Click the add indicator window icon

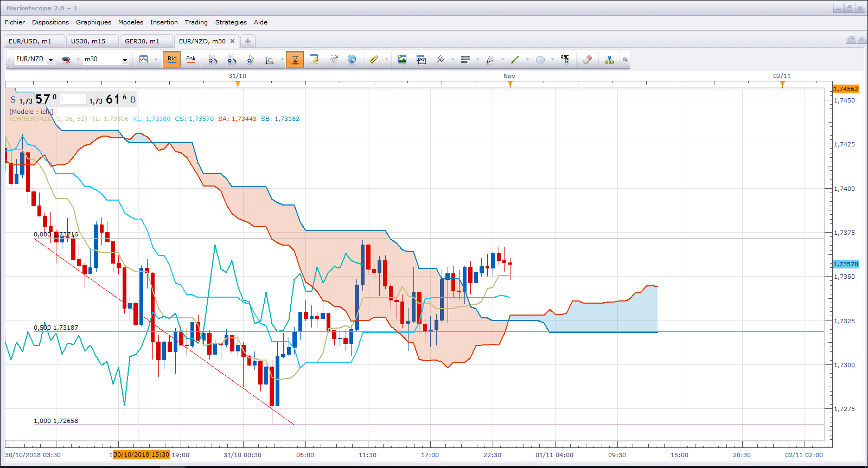421,60
